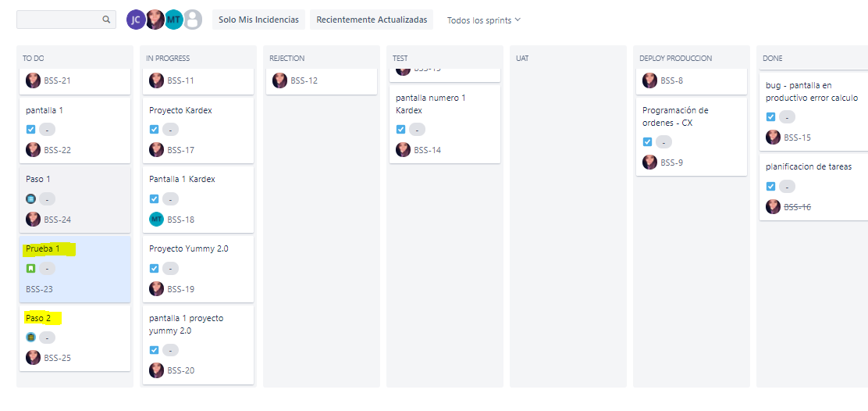
Task: Click estimate pill on Proyecto Yummy 2.0 card
Action: point(170,269)
